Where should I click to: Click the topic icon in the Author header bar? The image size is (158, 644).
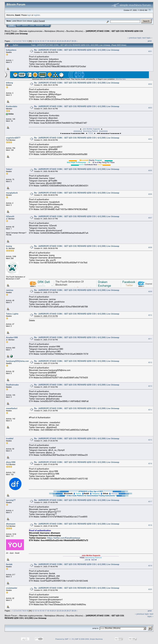tap(8, 45)
